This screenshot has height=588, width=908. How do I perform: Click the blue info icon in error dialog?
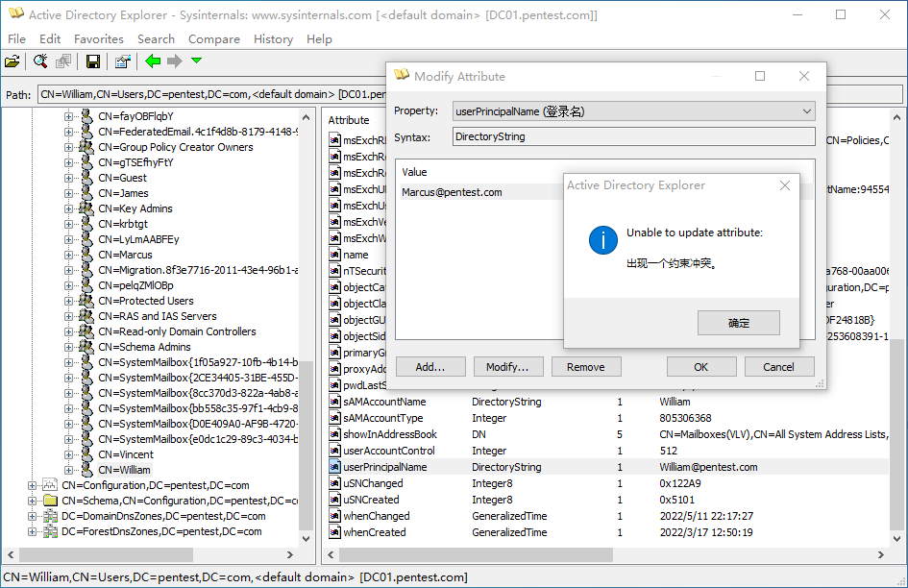(x=602, y=240)
